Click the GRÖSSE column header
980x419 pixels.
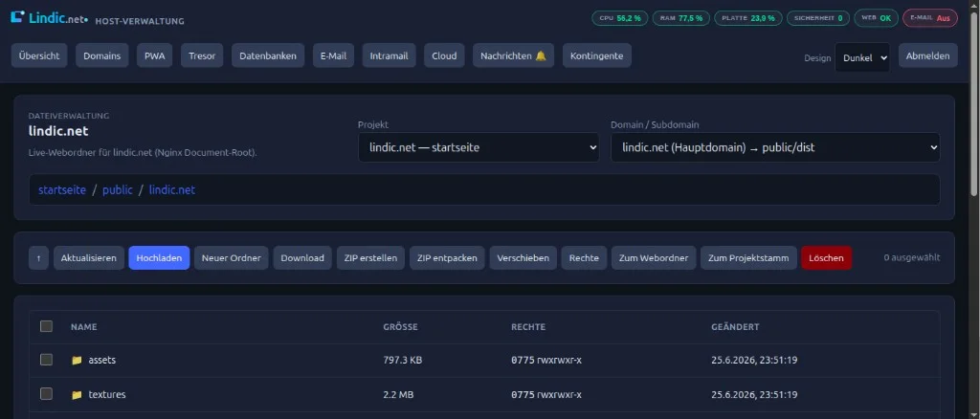point(401,326)
